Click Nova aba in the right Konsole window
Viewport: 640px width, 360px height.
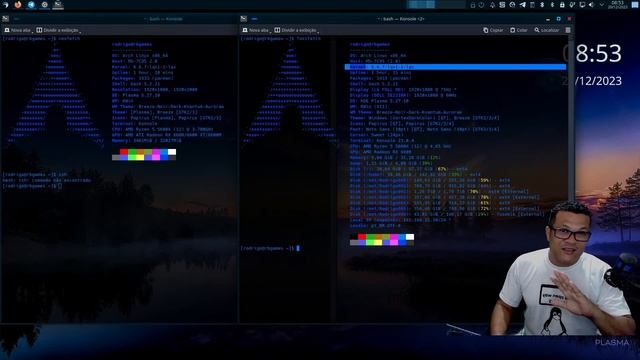click(256, 30)
